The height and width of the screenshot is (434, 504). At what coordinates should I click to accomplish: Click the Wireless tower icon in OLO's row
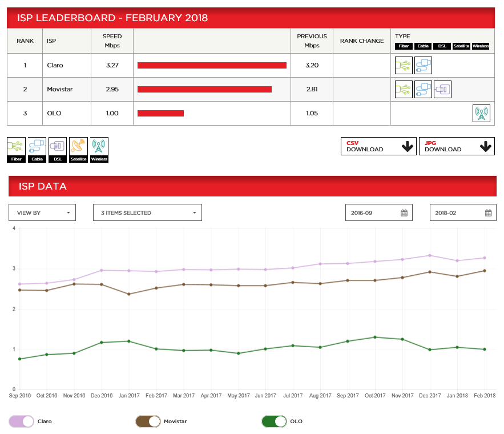coord(481,113)
